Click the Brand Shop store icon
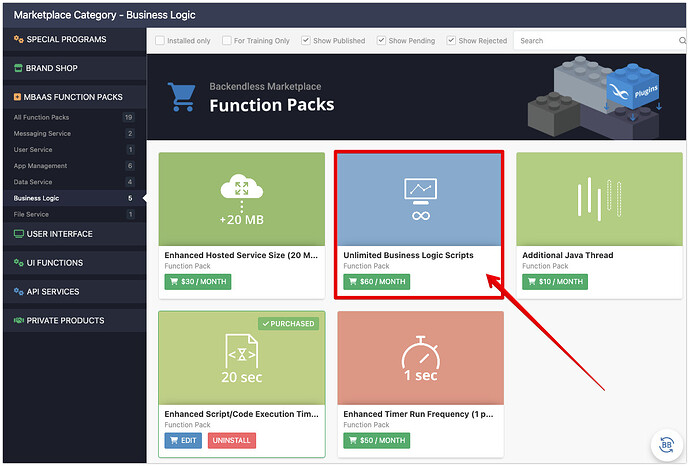 (18, 68)
